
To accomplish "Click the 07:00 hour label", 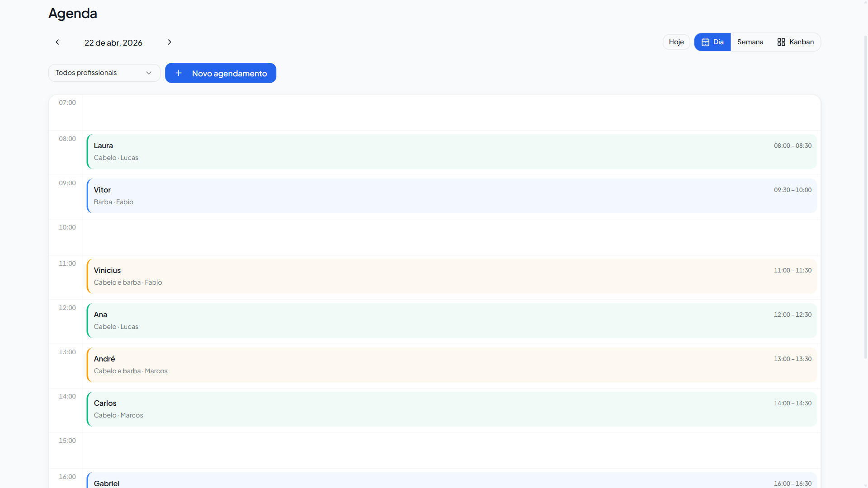I will 67,103.
